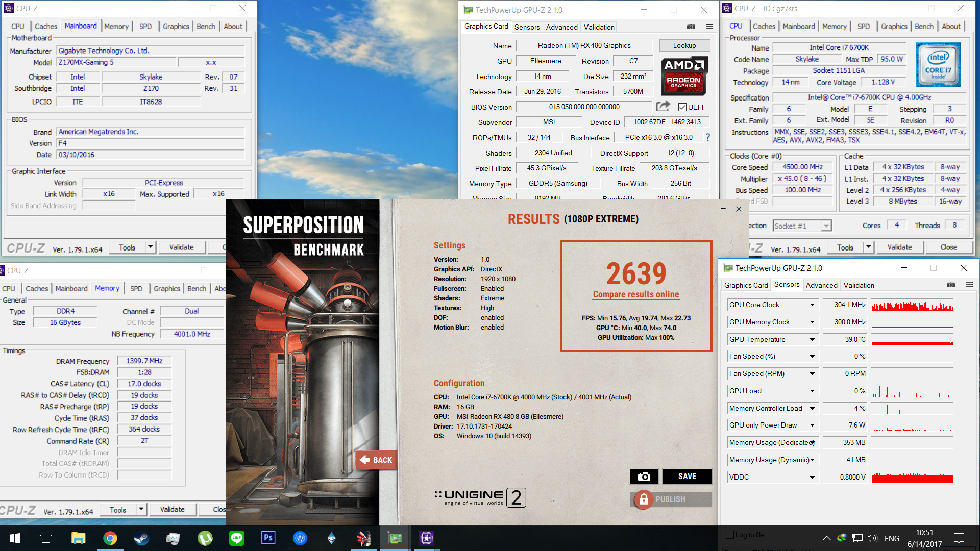980x551 pixels.
Task: Click the purple CPU-Z taskbar icon
Action: coord(426,538)
